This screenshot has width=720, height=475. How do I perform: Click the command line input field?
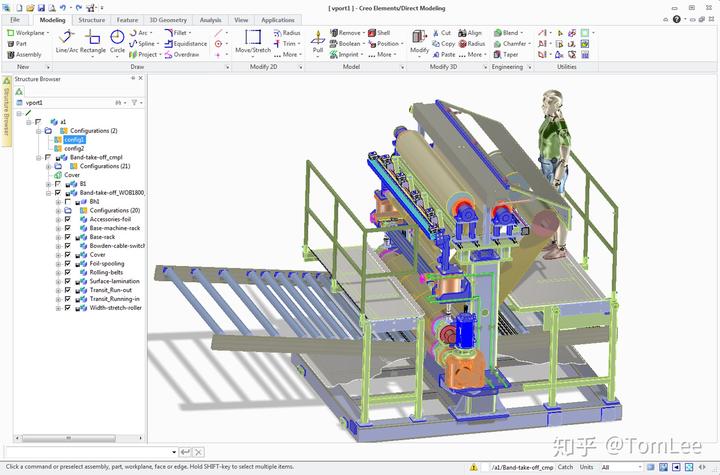[89, 452]
